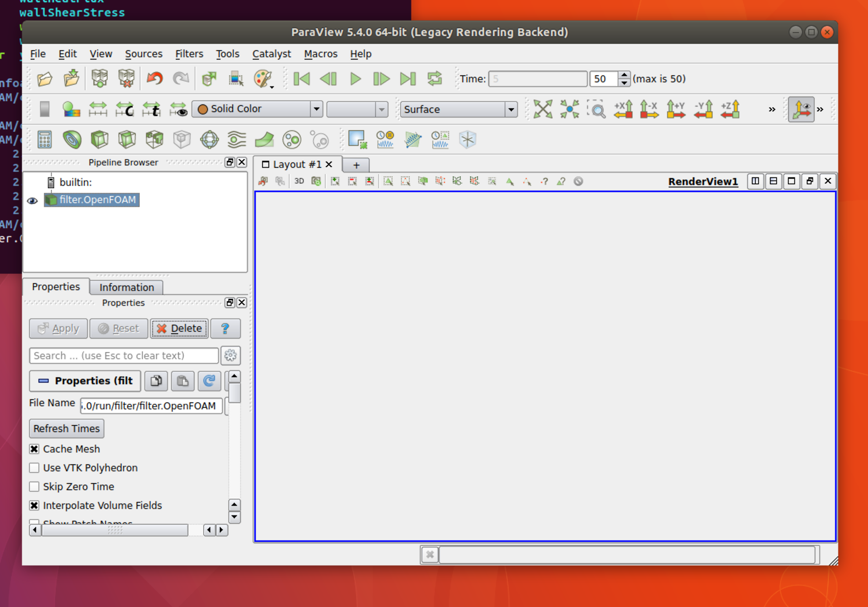Open the Filters menu
Screen dimensions: 868x607
[x=189, y=54]
